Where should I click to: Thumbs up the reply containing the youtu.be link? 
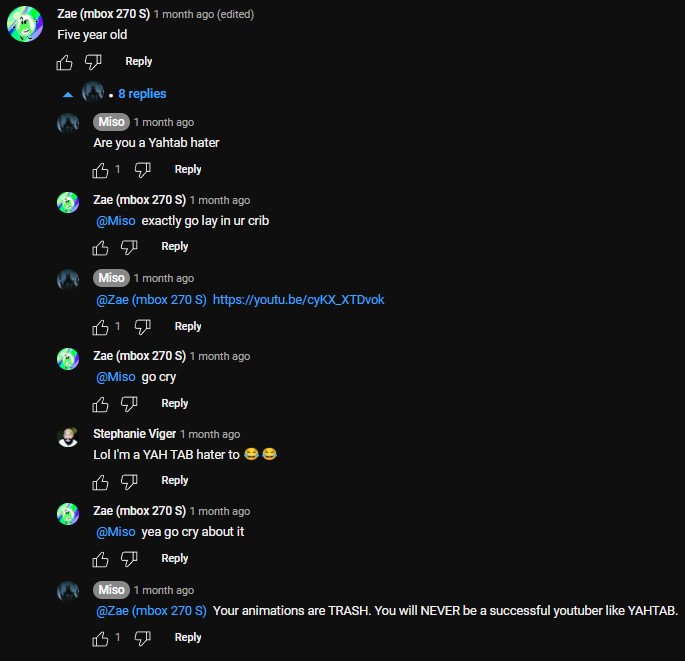(100, 327)
